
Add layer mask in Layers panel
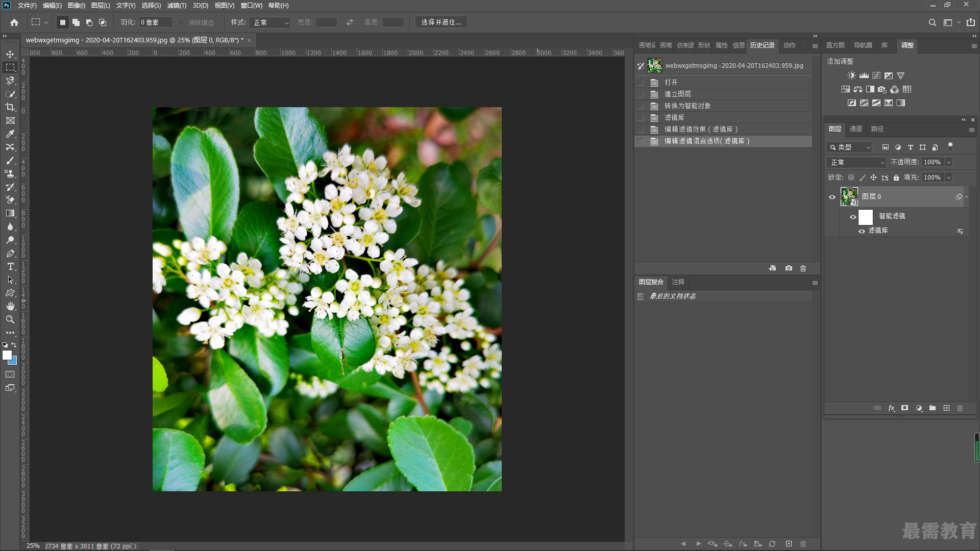click(905, 408)
